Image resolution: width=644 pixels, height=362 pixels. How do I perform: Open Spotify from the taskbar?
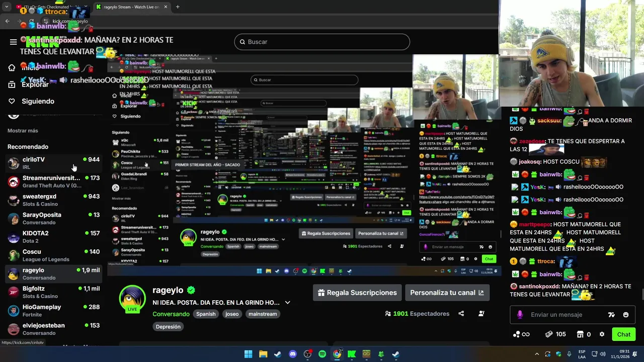click(x=322, y=354)
